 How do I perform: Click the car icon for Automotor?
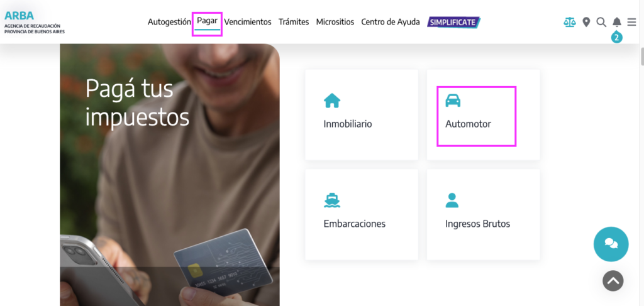(453, 101)
